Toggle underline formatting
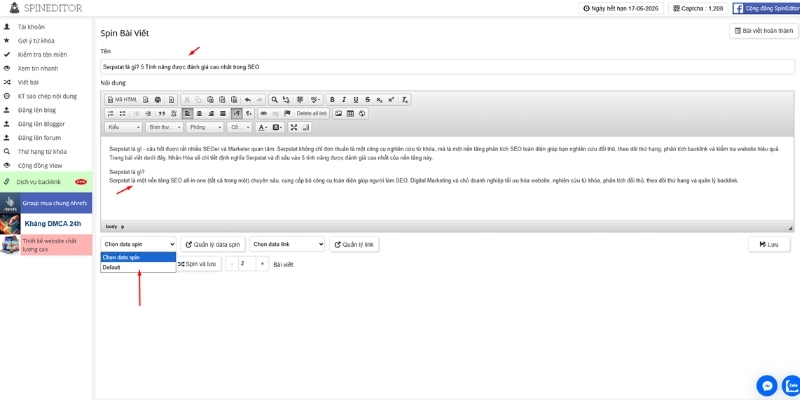The width and height of the screenshot is (800, 400). pos(356,99)
